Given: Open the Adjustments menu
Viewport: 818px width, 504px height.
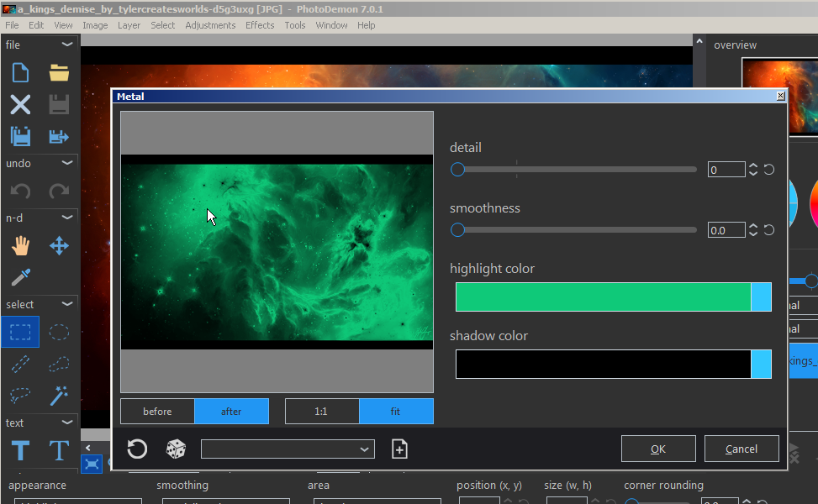Looking at the screenshot, I should point(210,25).
